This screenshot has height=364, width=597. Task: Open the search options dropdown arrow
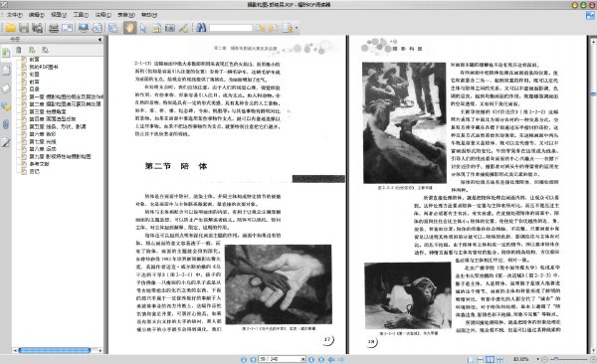tap(297, 28)
